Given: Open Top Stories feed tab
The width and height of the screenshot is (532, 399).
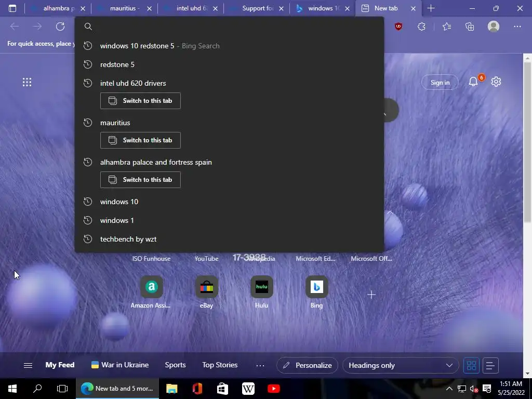Looking at the screenshot, I should (x=220, y=365).
